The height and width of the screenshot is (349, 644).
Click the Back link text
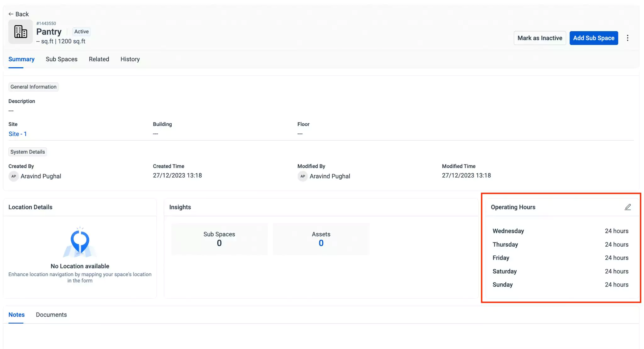pyautogui.click(x=22, y=14)
